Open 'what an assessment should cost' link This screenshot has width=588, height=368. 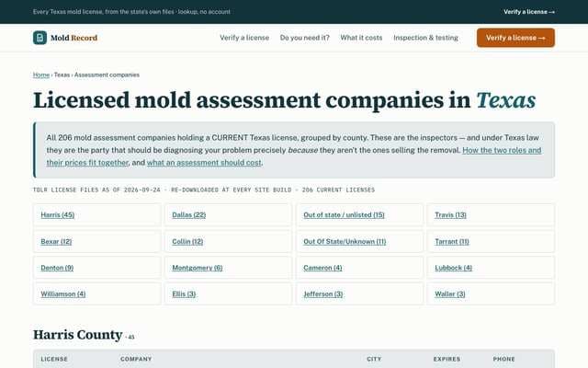pos(204,163)
